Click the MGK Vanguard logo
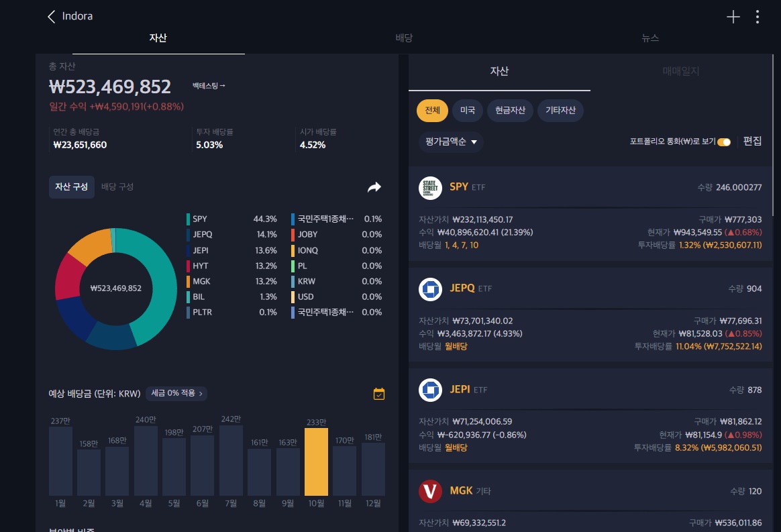Screen dimensions: 781x532 pyautogui.click(x=430, y=491)
